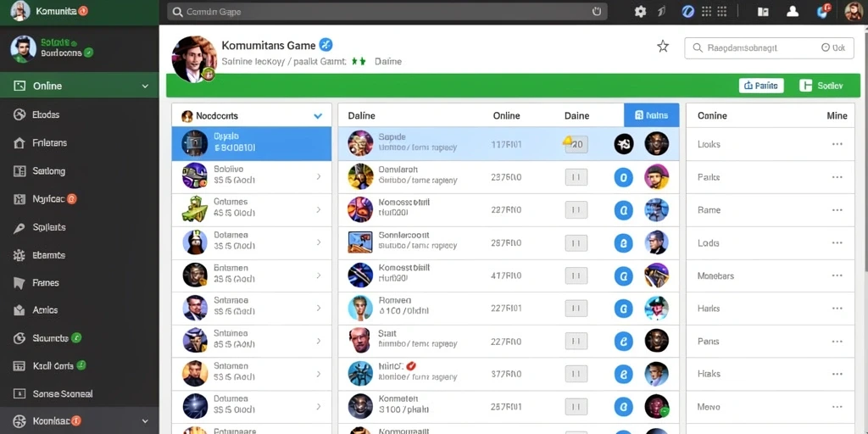Toggle the highlighted 20 box in Sapide row
Image resolution: width=868 pixels, height=434 pixels.
click(x=576, y=144)
